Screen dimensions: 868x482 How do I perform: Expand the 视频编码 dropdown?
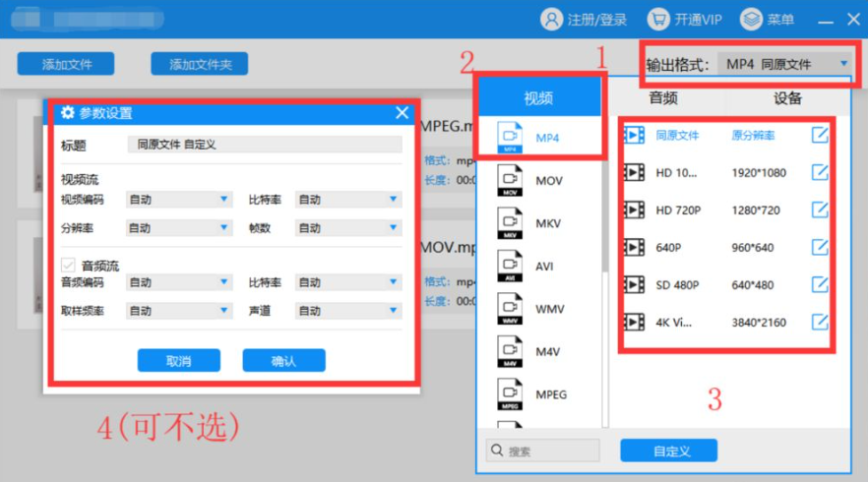click(x=179, y=200)
